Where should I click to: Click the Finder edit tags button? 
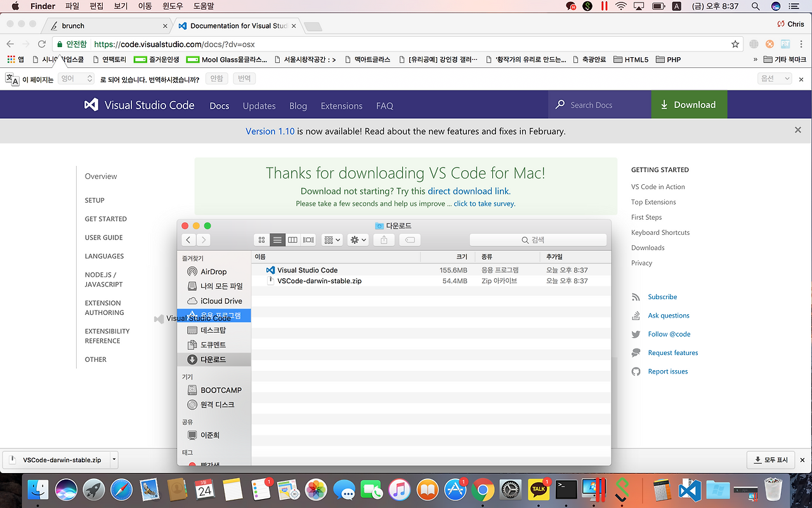pos(410,240)
